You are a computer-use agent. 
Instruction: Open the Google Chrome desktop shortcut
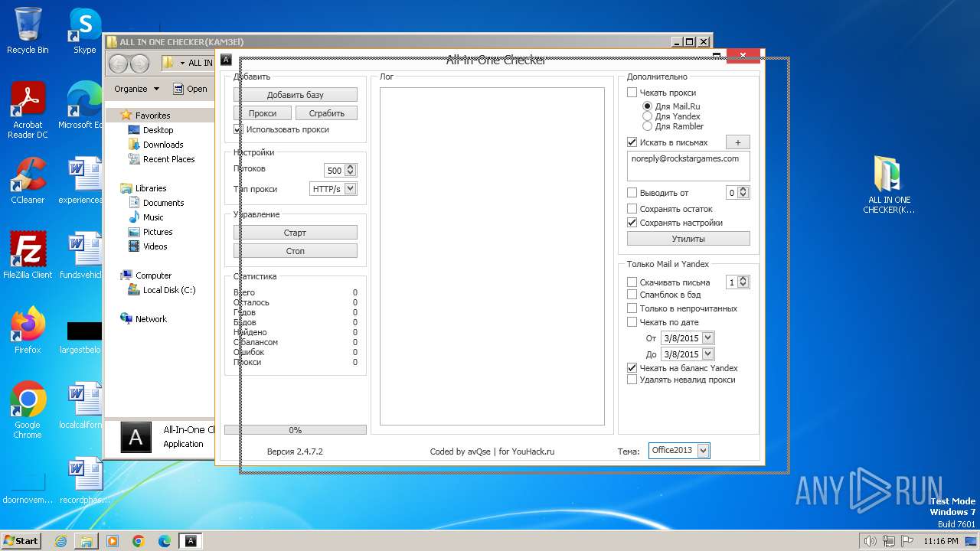point(28,410)
